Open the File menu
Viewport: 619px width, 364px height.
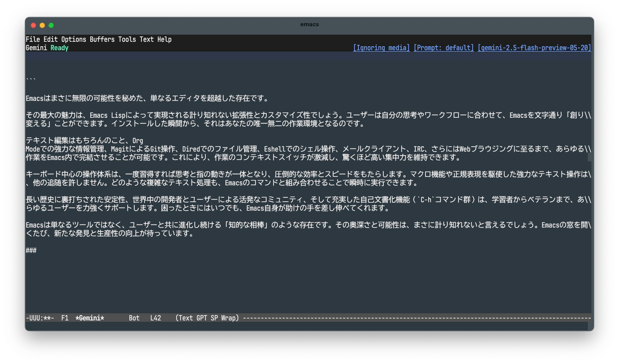tap(33, 40)
